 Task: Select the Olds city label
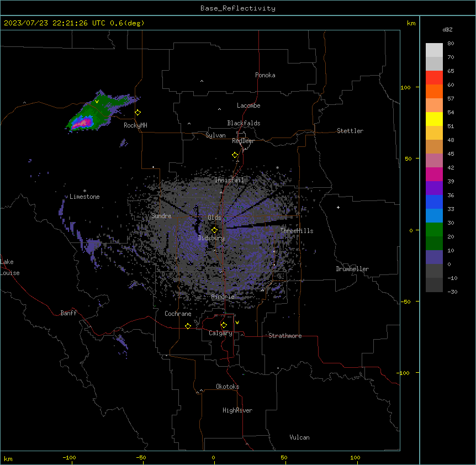tap(214, 218)
